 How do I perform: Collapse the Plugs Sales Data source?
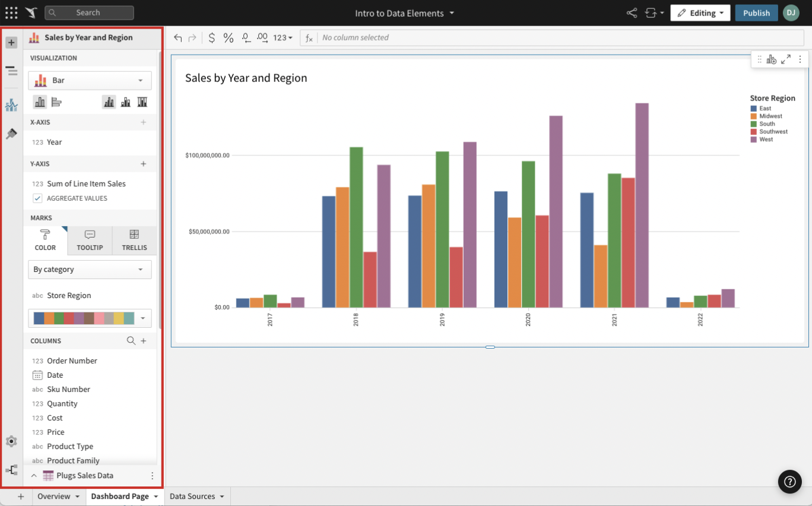pyautogui.click(x=34, y=476)
